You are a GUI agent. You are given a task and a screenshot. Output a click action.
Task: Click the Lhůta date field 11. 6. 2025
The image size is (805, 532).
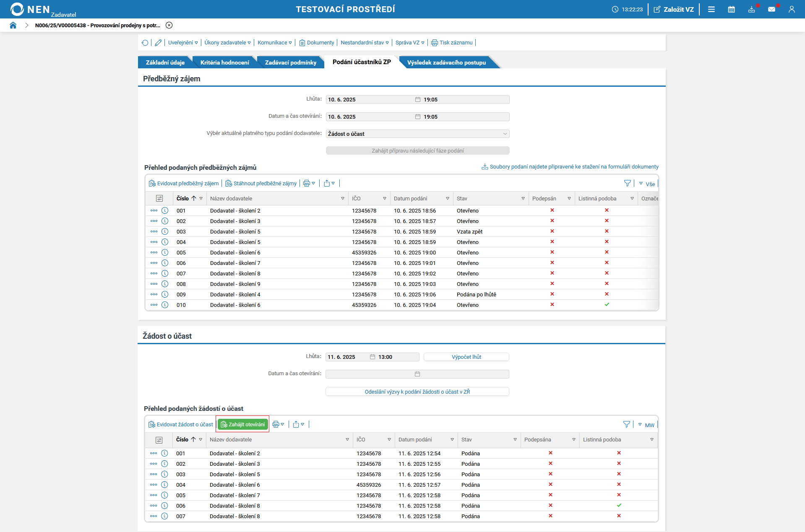point(347,357)
